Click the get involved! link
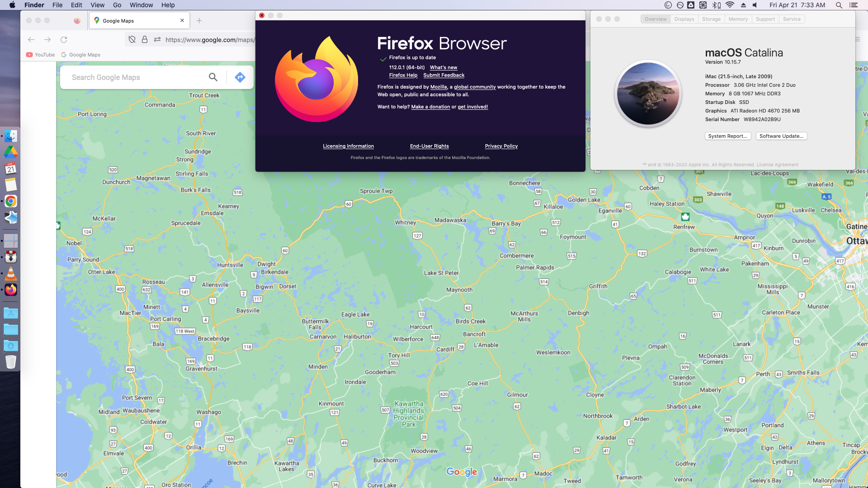 pyautogui.click(x=472, y=107)
